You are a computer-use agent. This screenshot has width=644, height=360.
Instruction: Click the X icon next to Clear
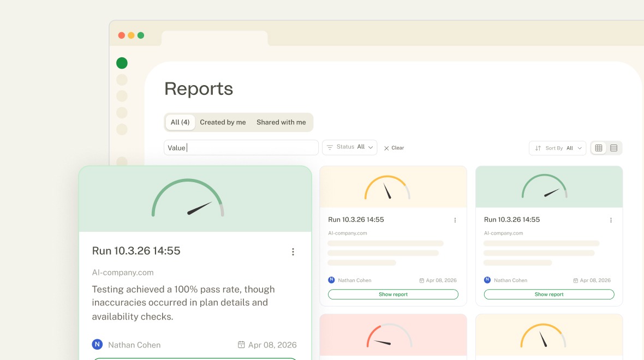pos(386,148)
